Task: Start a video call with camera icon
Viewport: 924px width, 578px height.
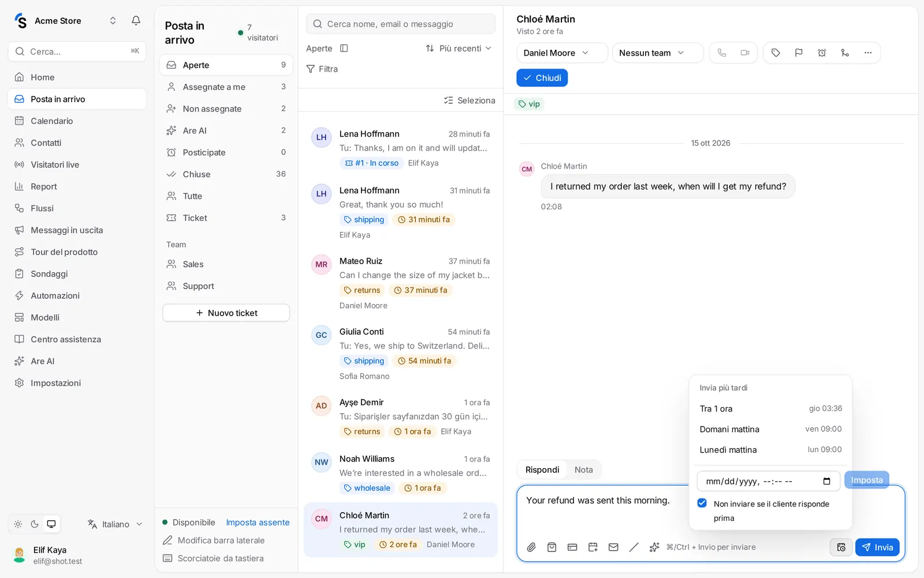Action: pos(745,53)
